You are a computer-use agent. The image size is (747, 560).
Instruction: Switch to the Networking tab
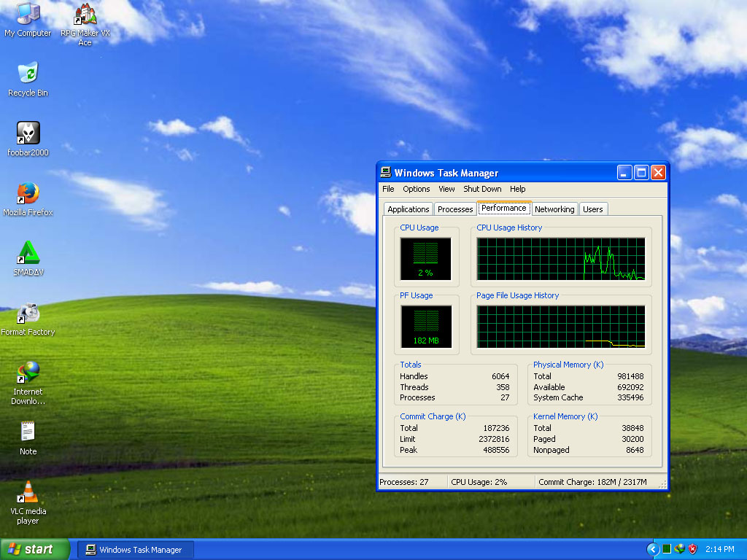click(x=554, y=209)
